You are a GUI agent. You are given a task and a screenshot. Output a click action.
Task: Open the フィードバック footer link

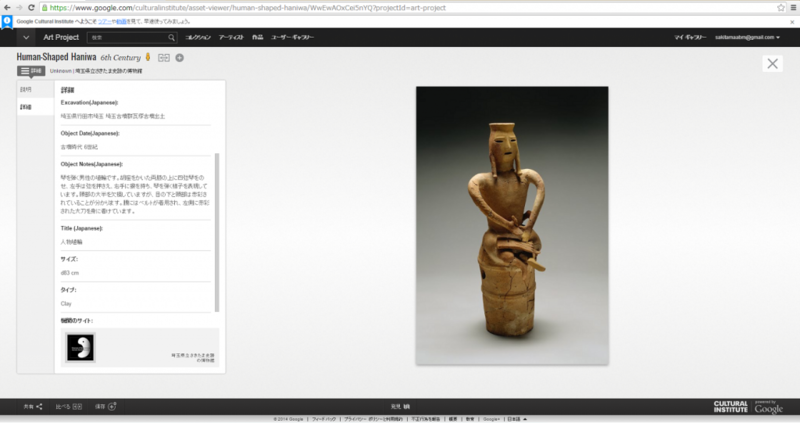click(x=324, y=419)
